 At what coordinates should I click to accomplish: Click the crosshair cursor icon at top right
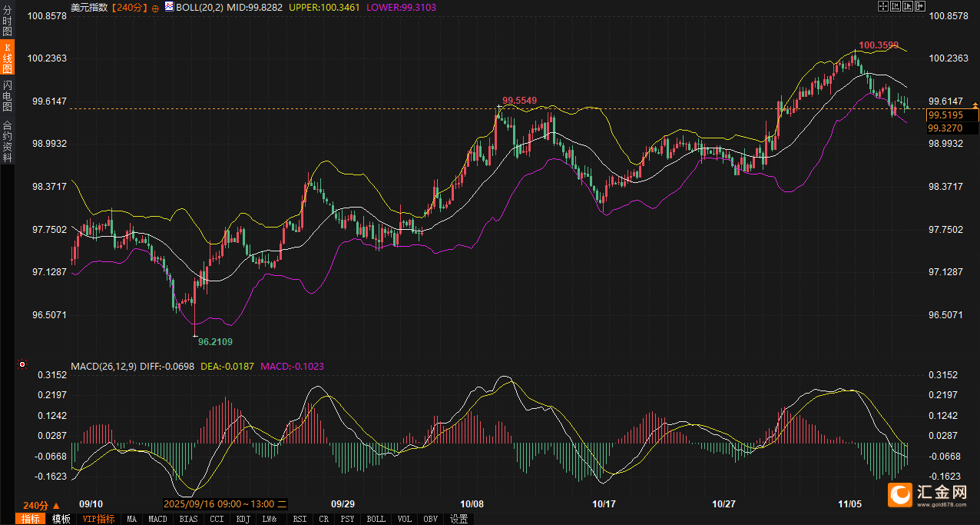883,6
